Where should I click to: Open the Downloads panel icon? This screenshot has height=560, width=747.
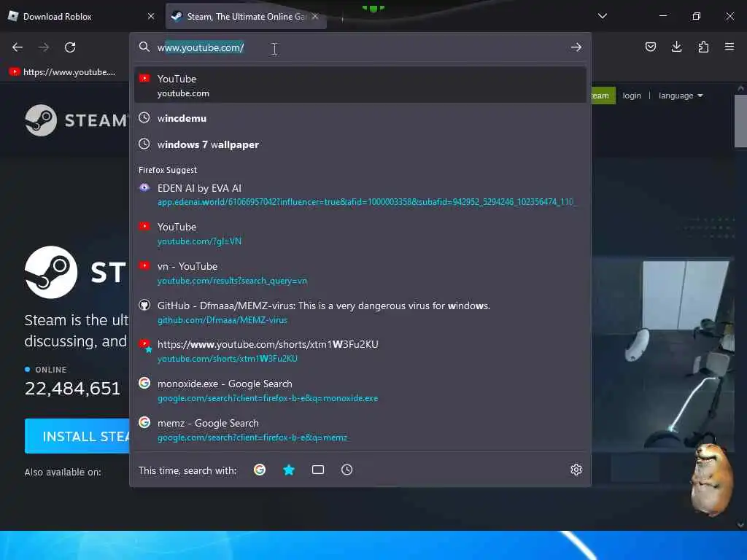coord(676,47)
